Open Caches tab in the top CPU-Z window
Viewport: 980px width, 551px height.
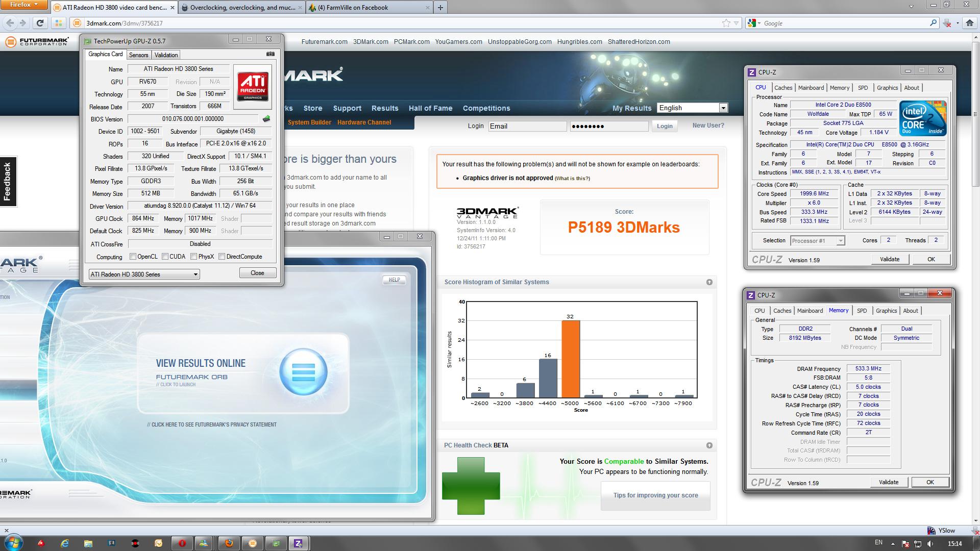click(783, 88)
